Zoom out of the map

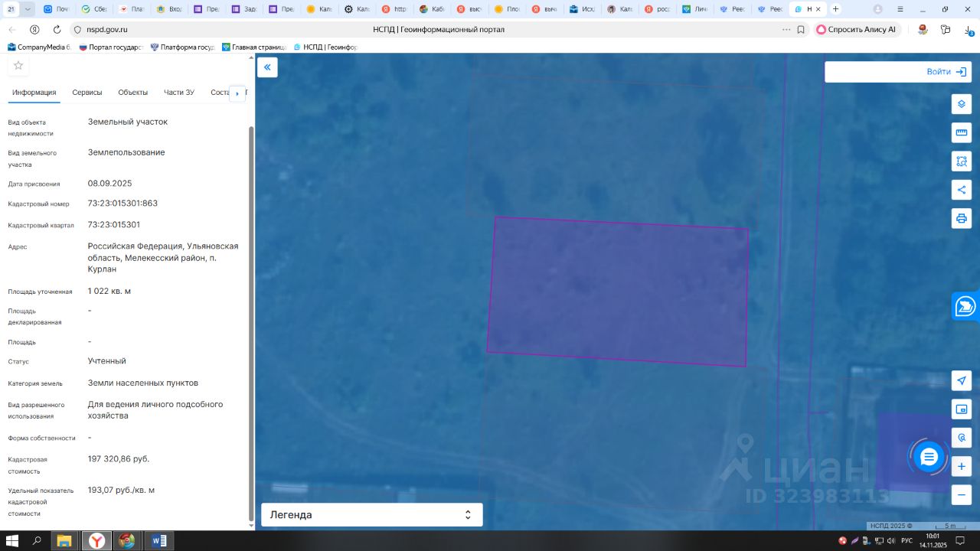(x=962, y=494)
